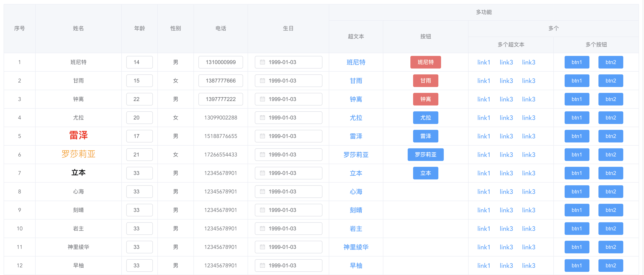The width and height of the screenshot is (644, 275).
Task: Focus birthday date field in row 11
Action: point(288,247)
